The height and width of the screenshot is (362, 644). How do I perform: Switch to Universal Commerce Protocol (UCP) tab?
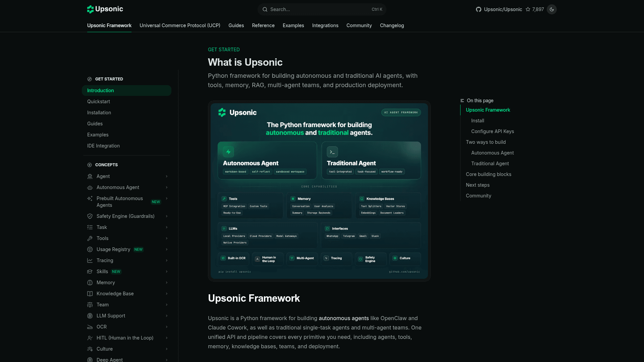(x=180, y=25)
